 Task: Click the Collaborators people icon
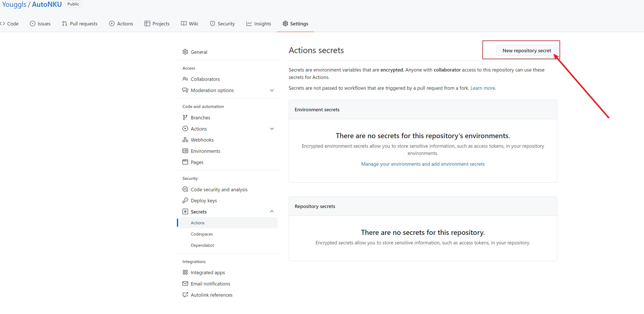click(x=185, y=79)
